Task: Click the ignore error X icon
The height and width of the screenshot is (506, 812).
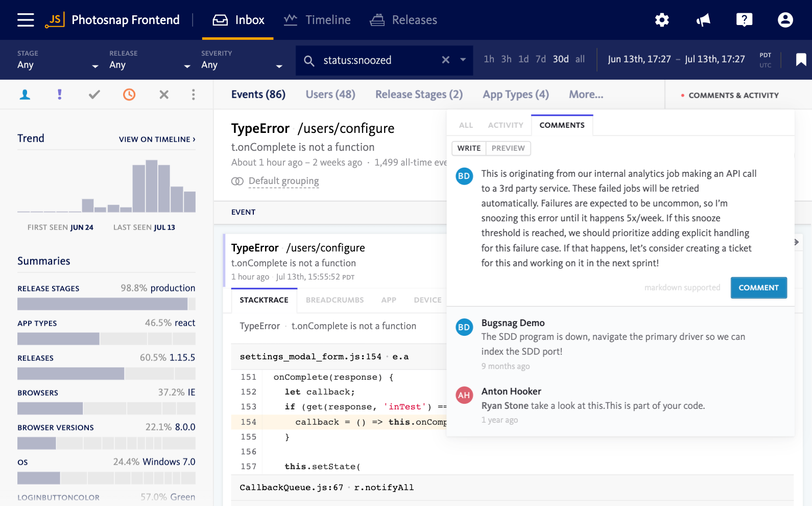Action: (164, 95)
